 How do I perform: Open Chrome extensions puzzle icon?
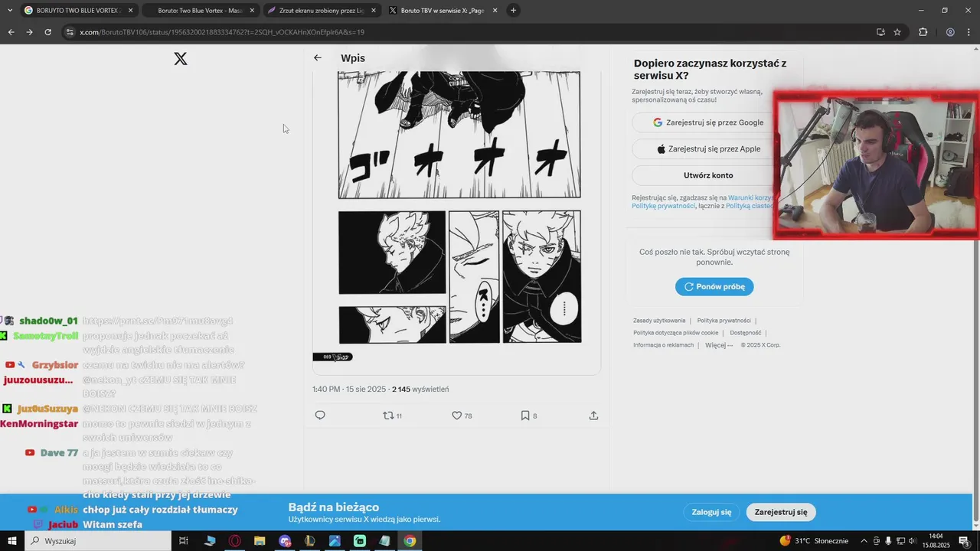[923, 32]
